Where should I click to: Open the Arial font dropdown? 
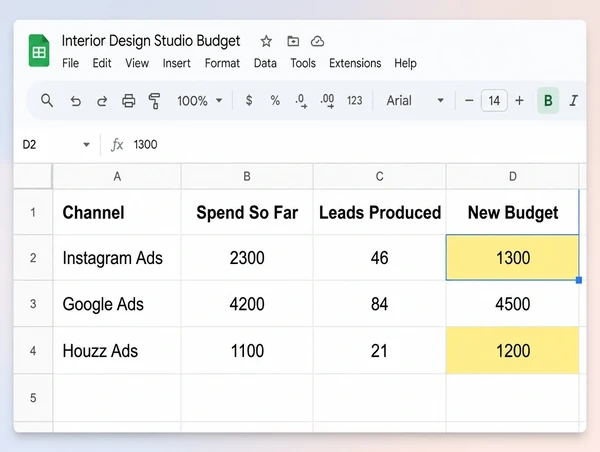point(415,101)
